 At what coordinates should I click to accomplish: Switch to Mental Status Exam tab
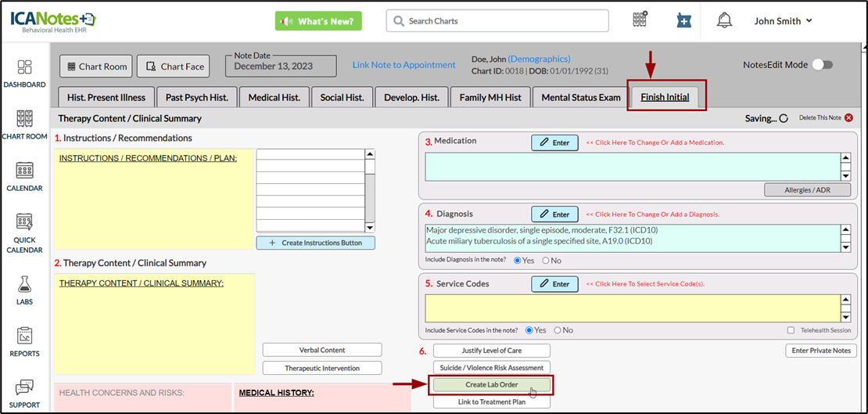581,97
